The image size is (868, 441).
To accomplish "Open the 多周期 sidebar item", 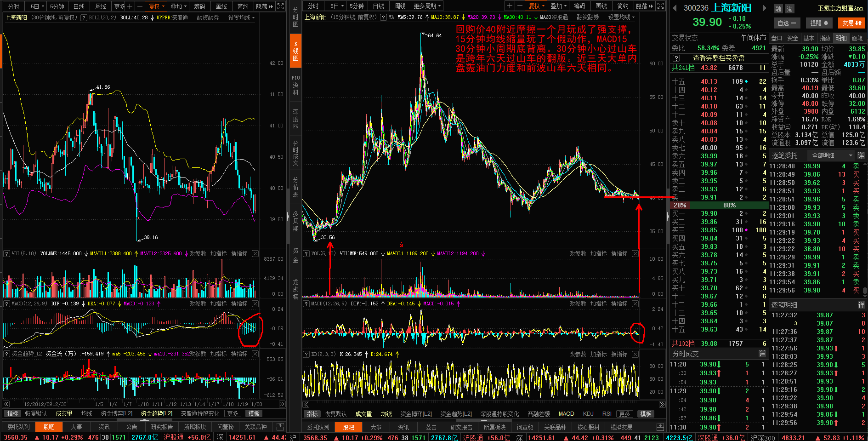I will click(x=295, y=221).
